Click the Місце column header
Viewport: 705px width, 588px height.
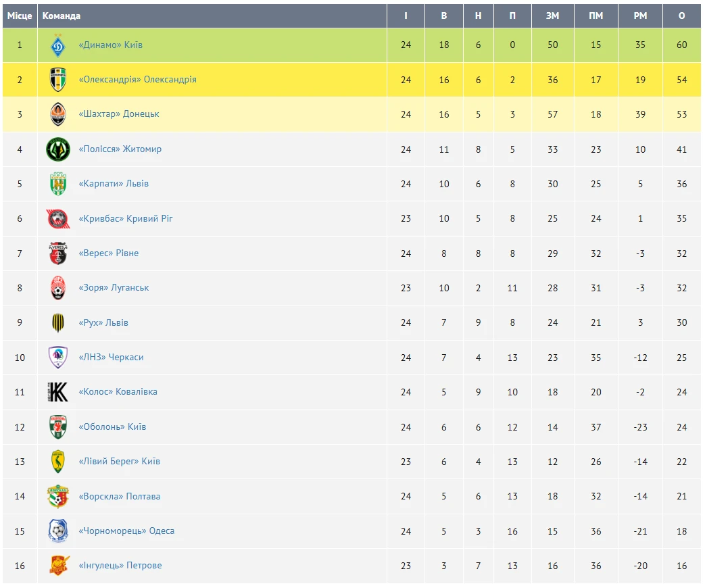click(x=20, y=16)
